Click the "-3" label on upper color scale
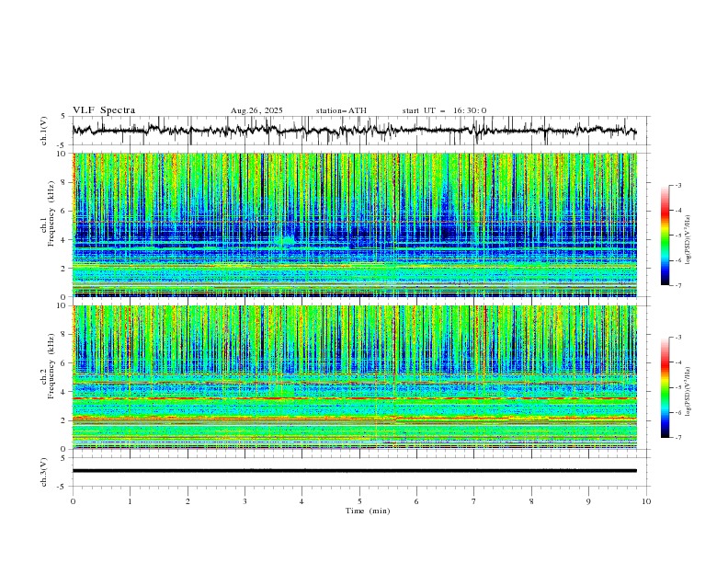Viewport: 728px width, 563px height. pos(677,185)
